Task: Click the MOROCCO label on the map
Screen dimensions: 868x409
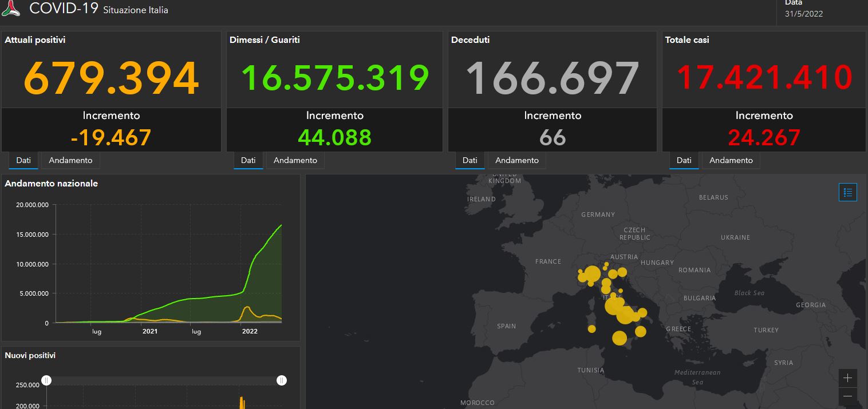Action: click(x=478, y=403)
